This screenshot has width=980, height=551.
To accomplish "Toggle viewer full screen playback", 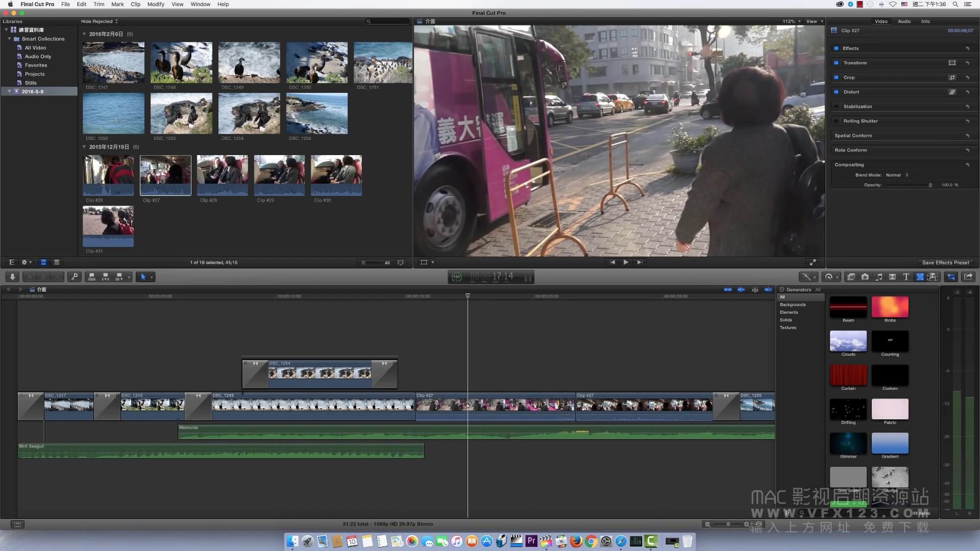I will point(813,262).
